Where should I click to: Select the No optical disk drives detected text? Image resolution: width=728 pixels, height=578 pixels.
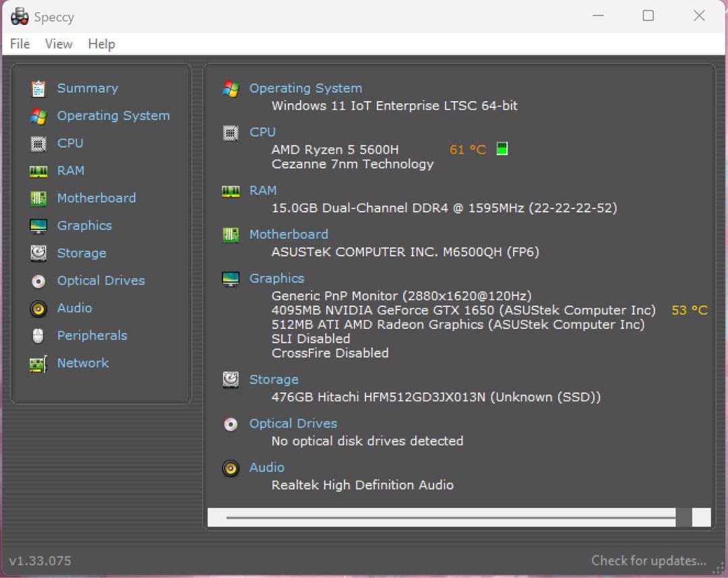pyautogui.click(x=367, y=441)
